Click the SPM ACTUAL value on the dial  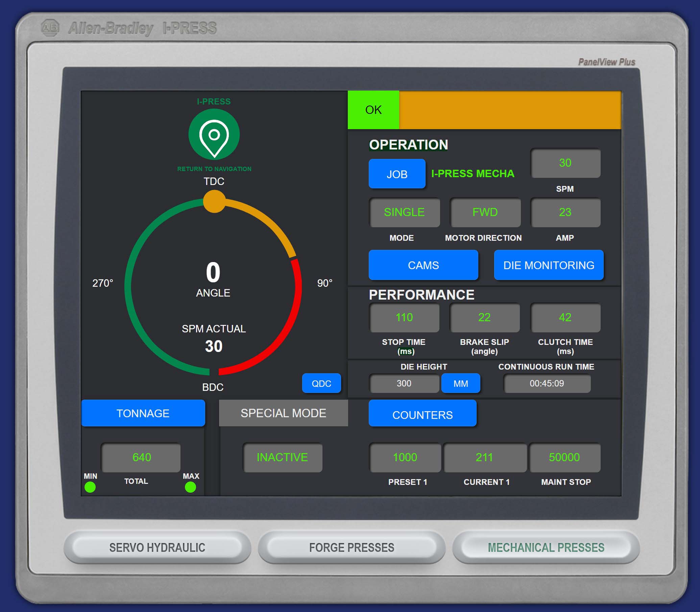pos(214,346)
